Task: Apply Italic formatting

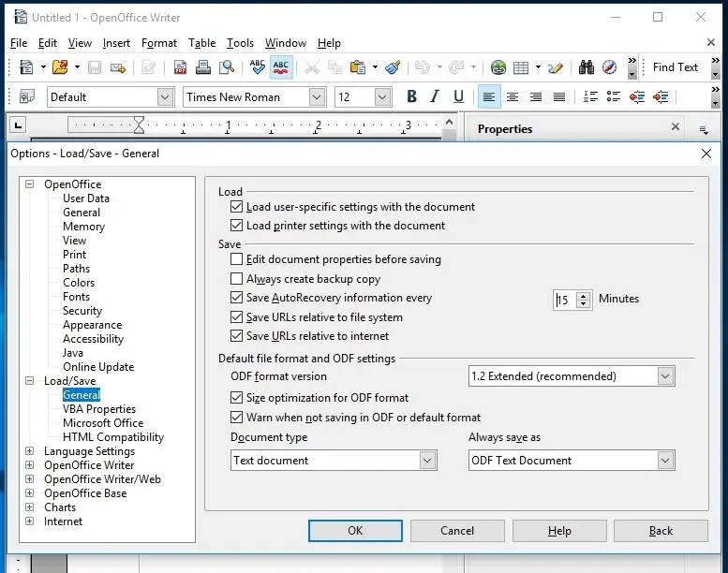Action: [435, 96]
